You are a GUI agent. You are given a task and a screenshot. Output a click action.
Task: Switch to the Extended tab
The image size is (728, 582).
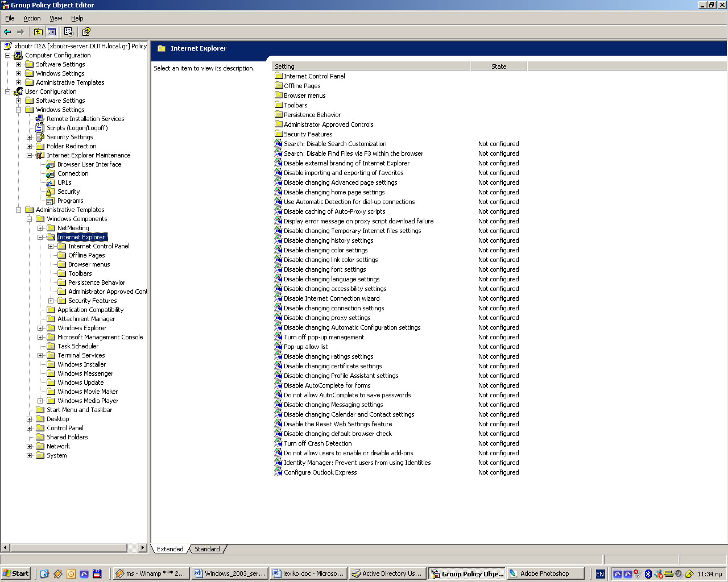tap(170, 549)
